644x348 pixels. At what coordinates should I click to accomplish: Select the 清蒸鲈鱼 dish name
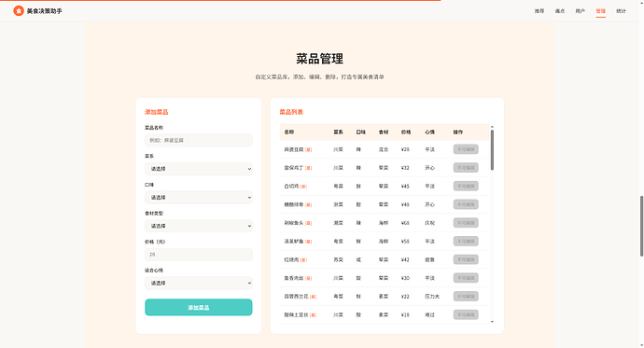pos(294,242)
